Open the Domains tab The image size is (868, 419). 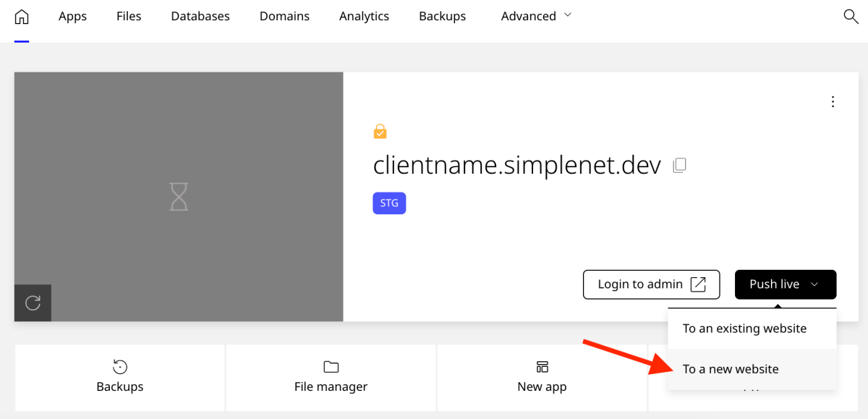pos(284,16)
